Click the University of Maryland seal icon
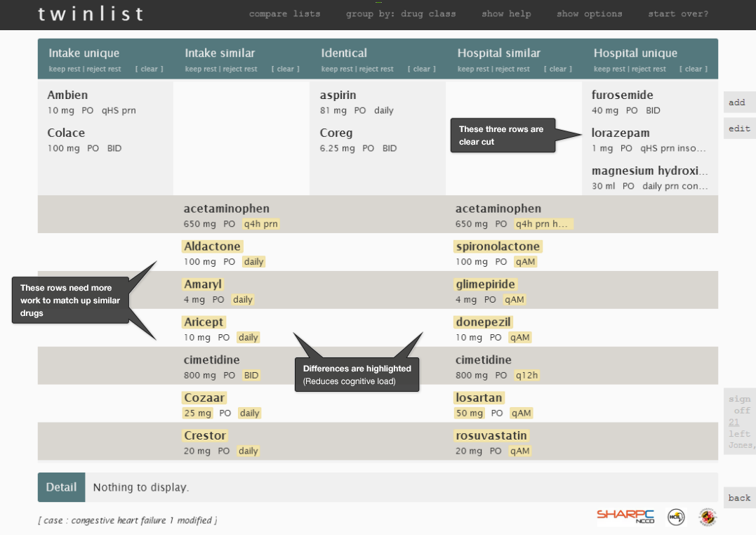Image resolution: width=756 pixels, height=535 pixels. [x=708, y=517]
